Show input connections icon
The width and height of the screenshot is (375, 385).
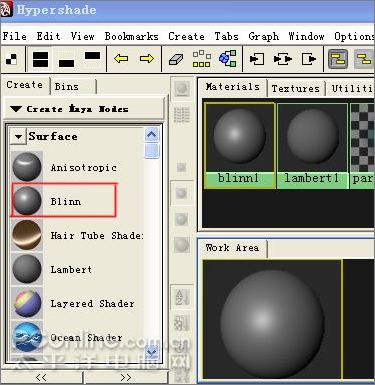coord(257,59)
